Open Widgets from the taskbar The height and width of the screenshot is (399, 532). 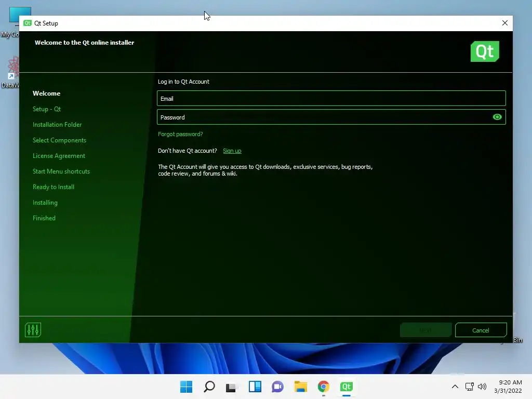255,387
